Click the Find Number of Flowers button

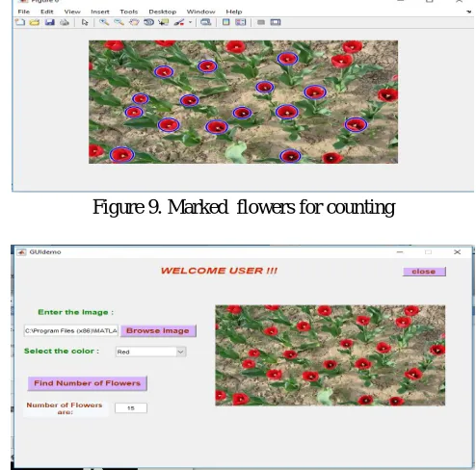pyautogui.click(x=88, y=383)
